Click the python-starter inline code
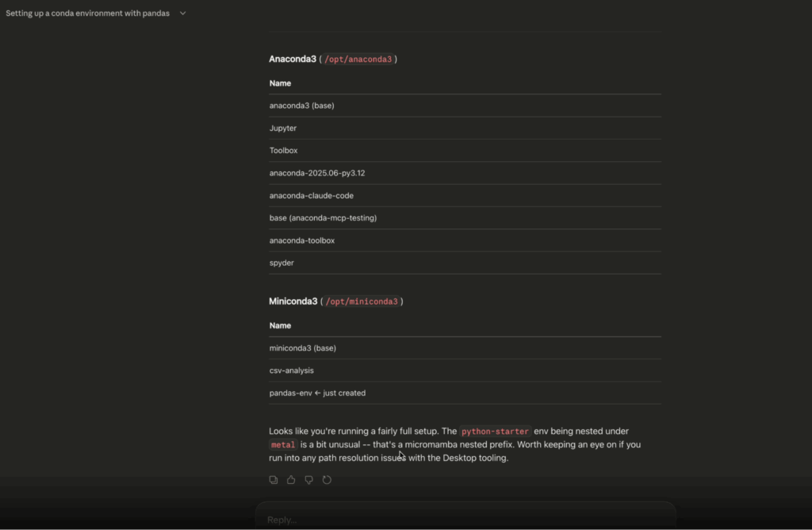 pos(495,431)
